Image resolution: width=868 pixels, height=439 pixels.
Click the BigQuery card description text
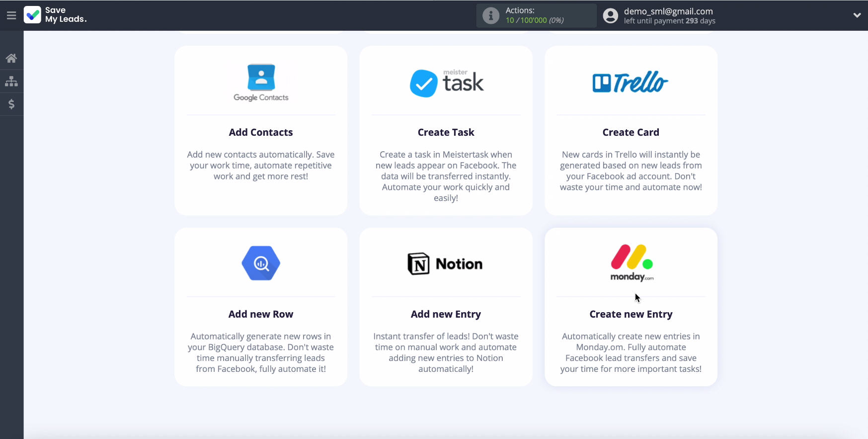pos(261,352)
